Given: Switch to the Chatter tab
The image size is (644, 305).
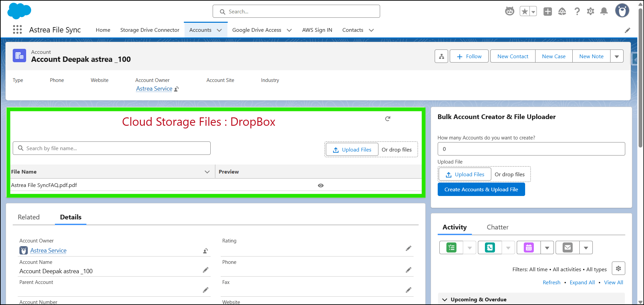Looking at the screenshot, I should [x=497, y=227].
